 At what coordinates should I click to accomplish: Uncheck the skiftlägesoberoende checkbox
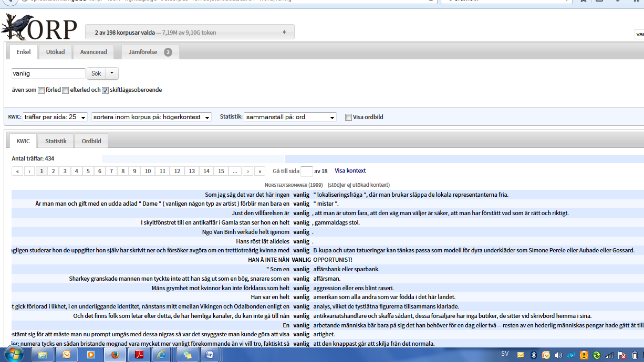click(105, 90)
